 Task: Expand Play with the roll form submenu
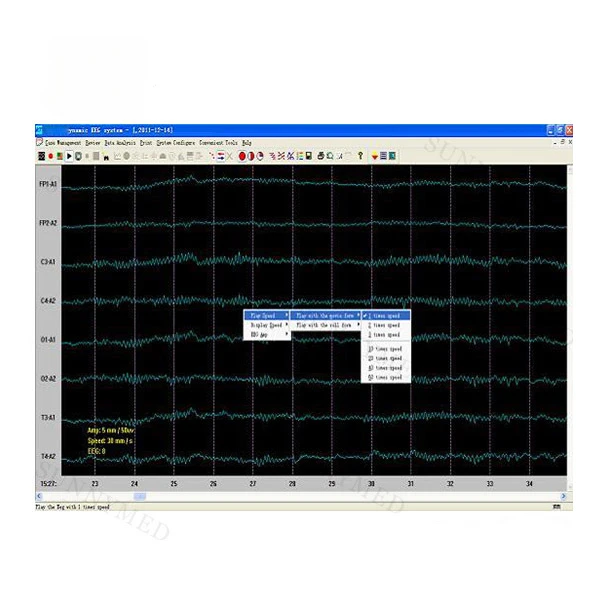click(x=326, y=325)
